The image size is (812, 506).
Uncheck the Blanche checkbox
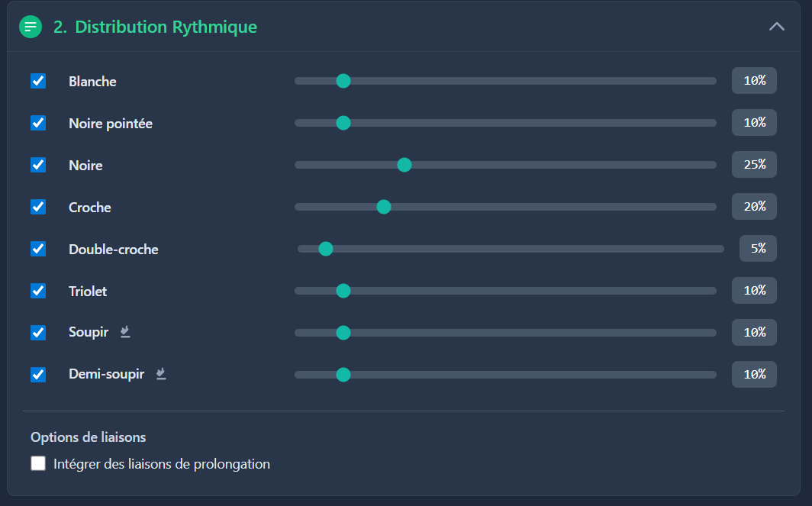pos(38,81)
